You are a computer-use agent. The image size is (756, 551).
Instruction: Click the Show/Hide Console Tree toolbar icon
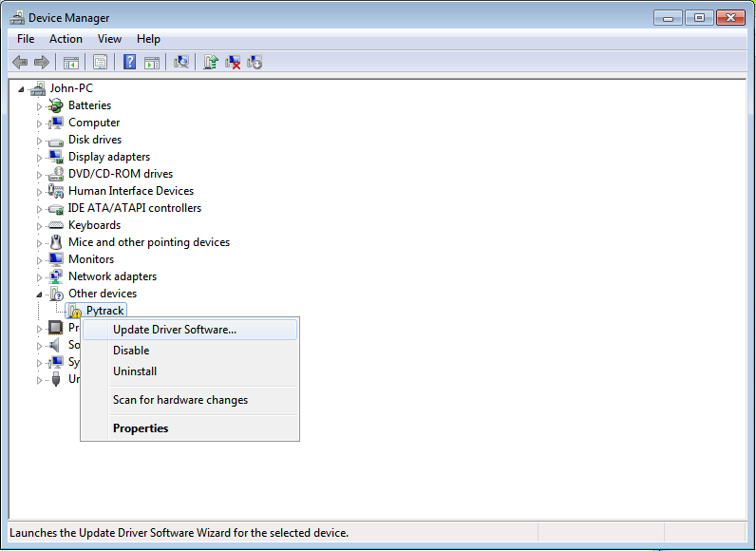(70, 63)
